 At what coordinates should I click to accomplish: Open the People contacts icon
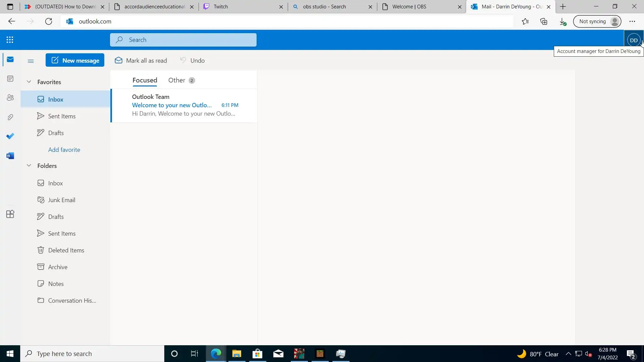pos(10,98)
